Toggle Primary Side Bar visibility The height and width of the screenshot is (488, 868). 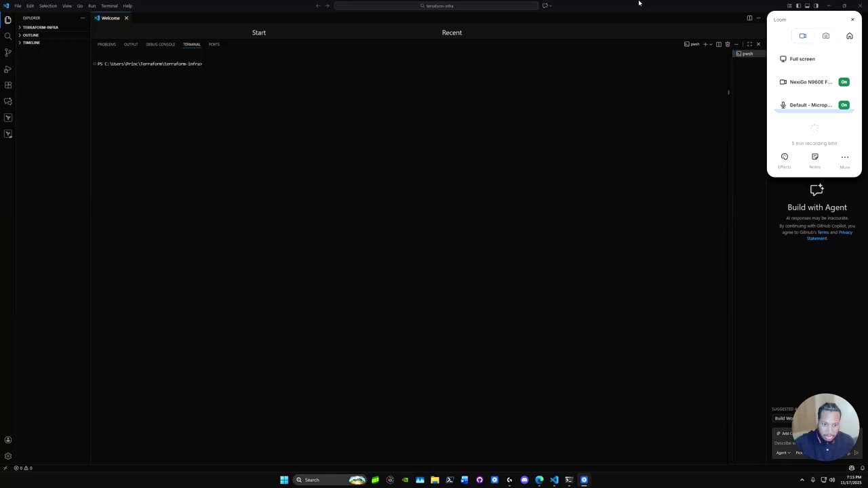798,5
